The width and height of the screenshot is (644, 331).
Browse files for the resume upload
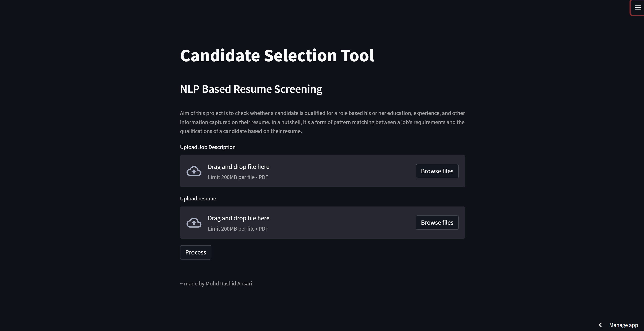[x=437, y=222]
